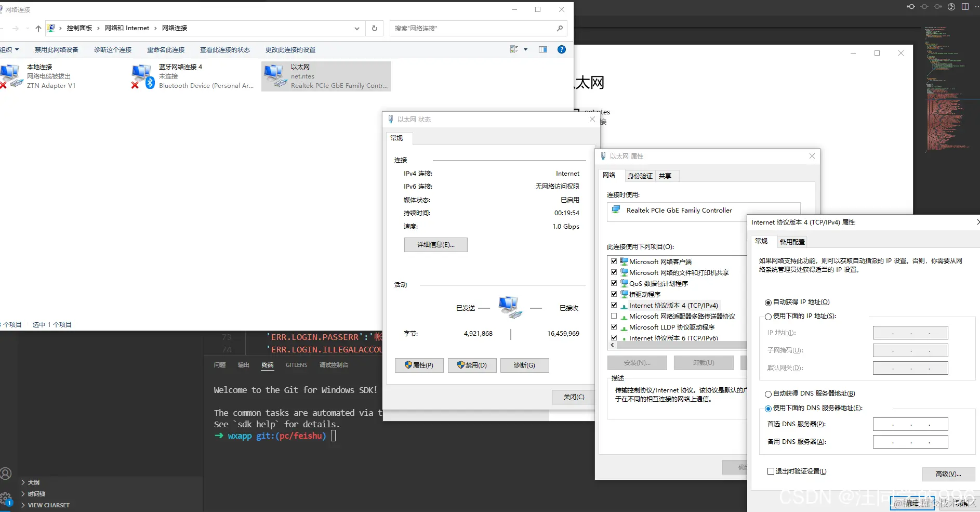Switch to 备用配置 tab in IPv4 properties
Image resolution: width=980 pixels, height=512 pixels.
(x=792, y=242)
